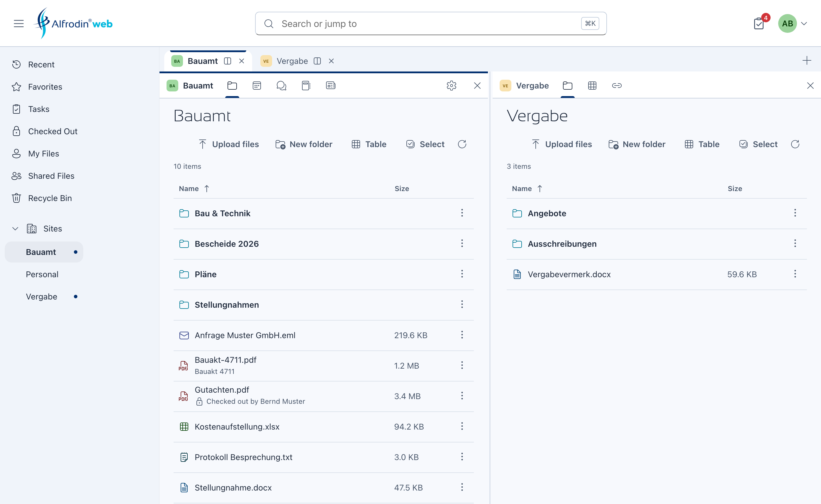This screenshot has width=821, height=504.
Task: Open more options for Vergabevermerk.docx
Action: click(795, 274)
